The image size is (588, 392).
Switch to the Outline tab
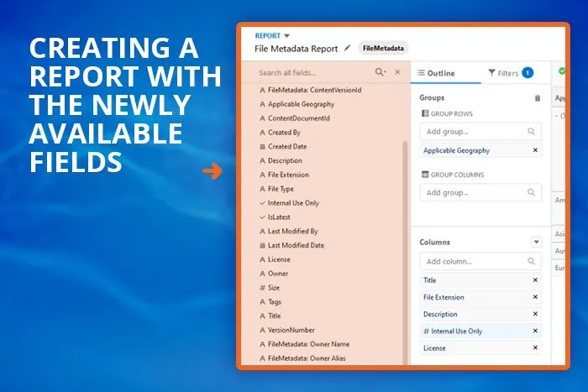437,73
